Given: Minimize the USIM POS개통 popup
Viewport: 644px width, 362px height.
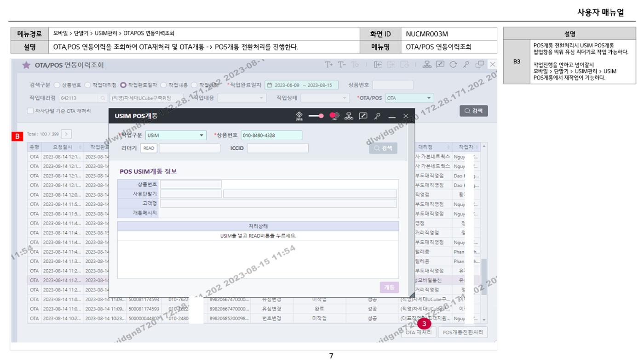Looking at the screenshot, I should point(392,117).
